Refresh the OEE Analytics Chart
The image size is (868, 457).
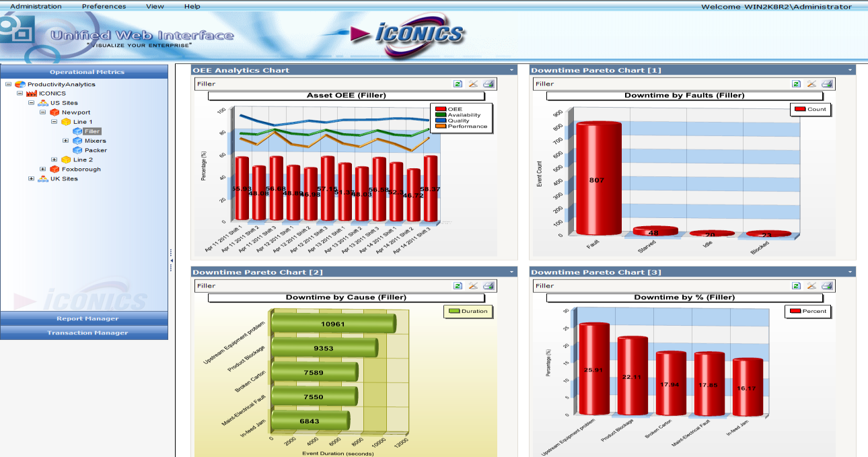tap(458, 84)
